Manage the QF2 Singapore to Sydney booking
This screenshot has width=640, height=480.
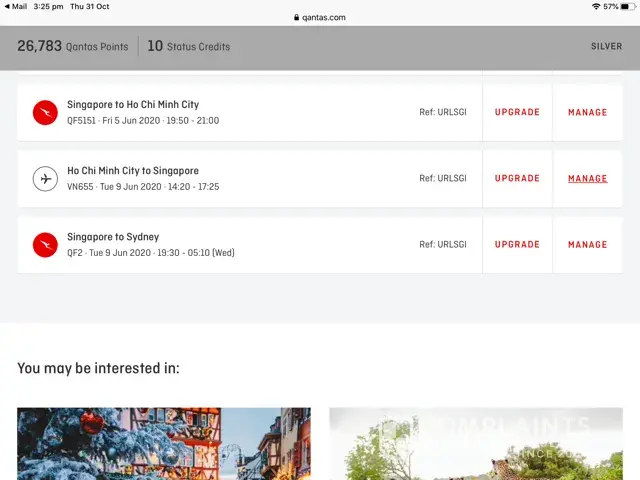[587, 245]
